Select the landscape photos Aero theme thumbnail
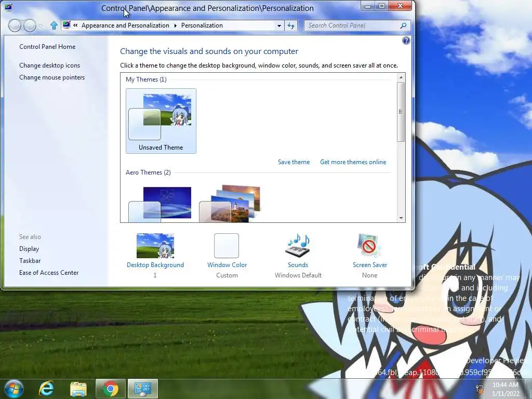 coord(230,204)
